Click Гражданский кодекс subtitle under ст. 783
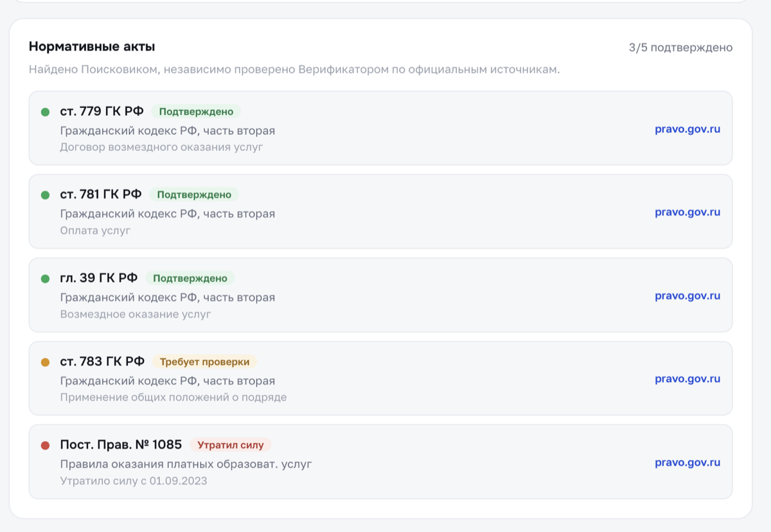The image size is (771, 532). pyautogui.click(x=168, y=380)
